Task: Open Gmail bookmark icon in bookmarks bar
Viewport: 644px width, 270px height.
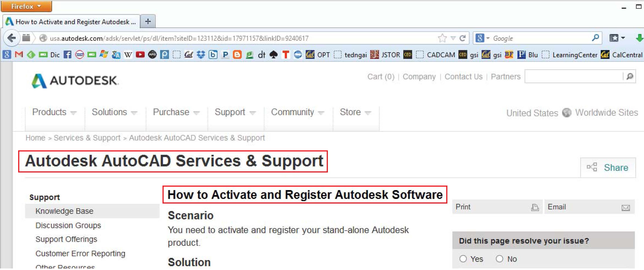Action: (19, 55)
